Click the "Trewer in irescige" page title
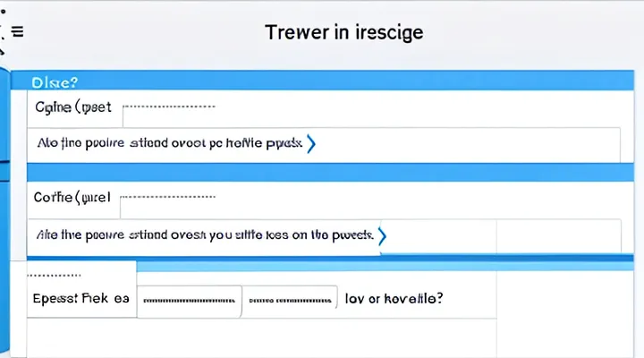The width and height of the screenshot is (644, 358). (344, 32)
